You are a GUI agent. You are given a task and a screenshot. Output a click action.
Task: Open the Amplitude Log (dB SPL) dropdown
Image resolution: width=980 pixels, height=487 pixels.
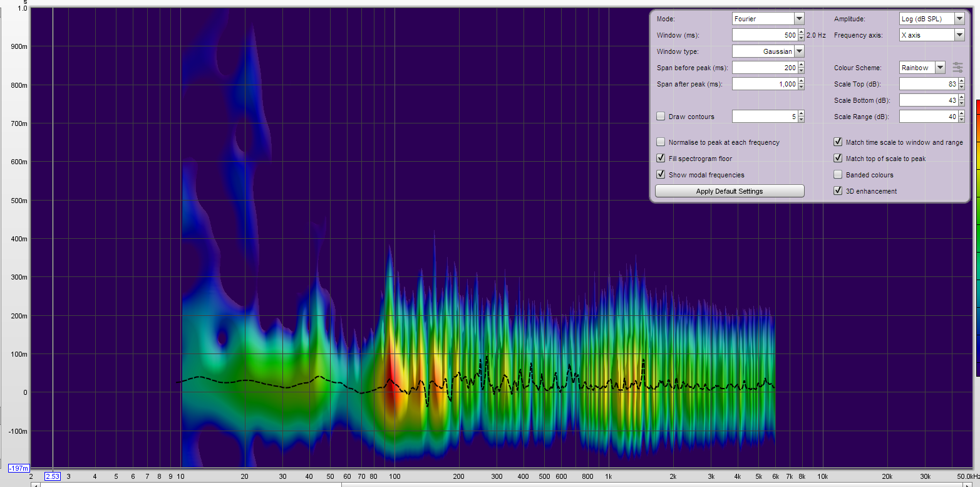[x=959, y=19]
